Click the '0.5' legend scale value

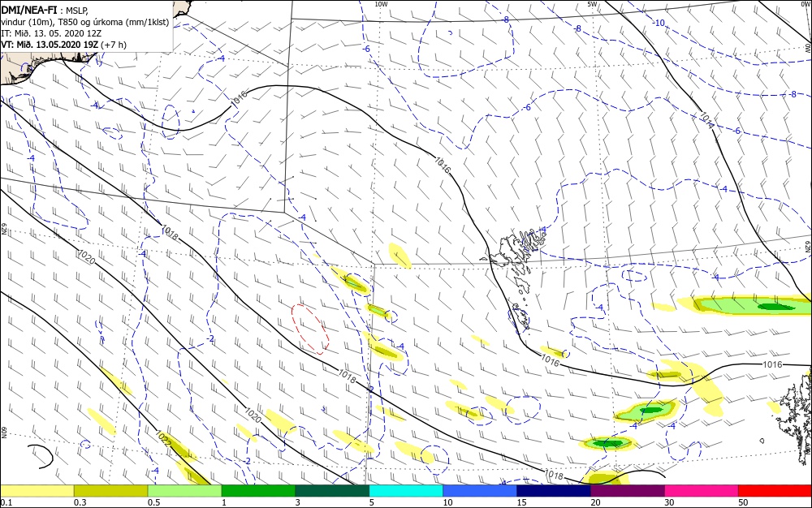153,502
